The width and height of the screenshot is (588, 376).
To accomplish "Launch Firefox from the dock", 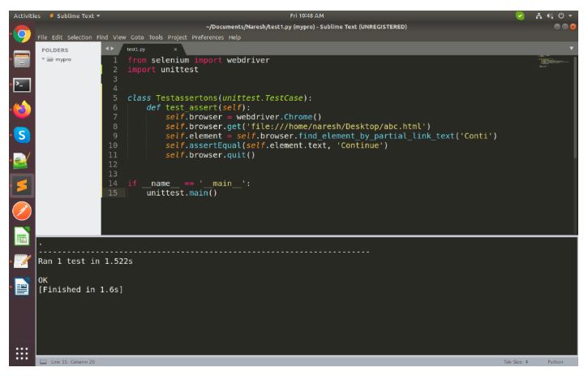I will pyautogui.click(x=22, y=110).
